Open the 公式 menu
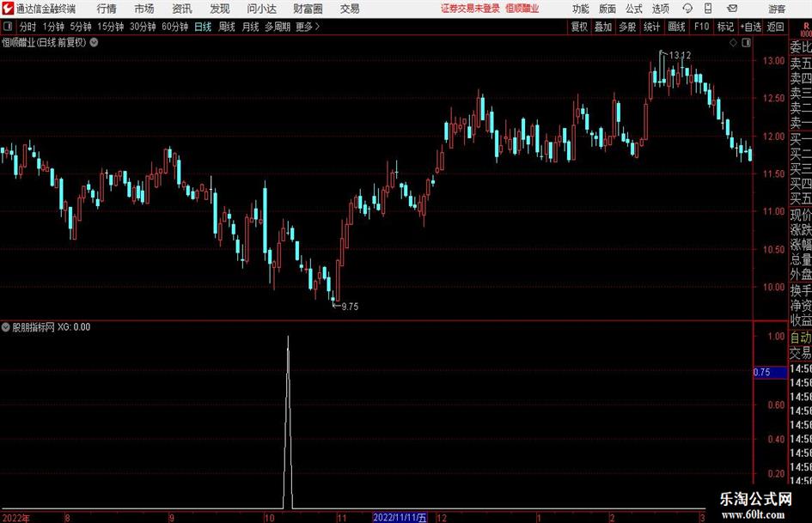Viewport: 812px width, 523px height. [x=634, y=9]
